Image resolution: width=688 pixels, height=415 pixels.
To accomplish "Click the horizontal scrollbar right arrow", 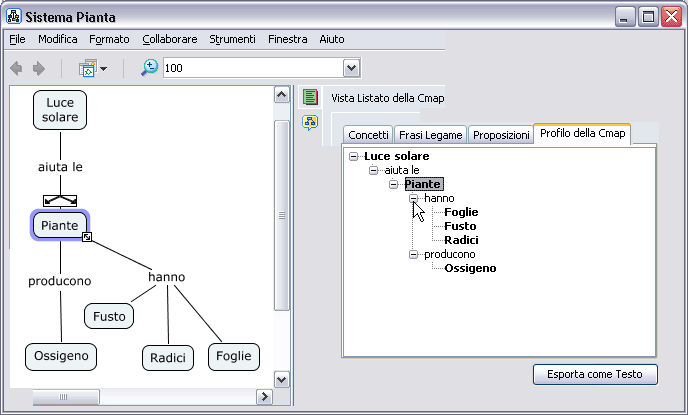I will coord(265,397).
